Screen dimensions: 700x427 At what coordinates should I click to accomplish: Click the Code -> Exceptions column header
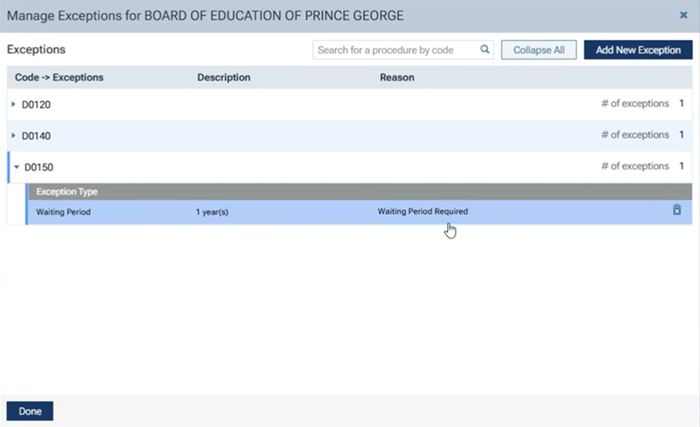click(59, 77)
